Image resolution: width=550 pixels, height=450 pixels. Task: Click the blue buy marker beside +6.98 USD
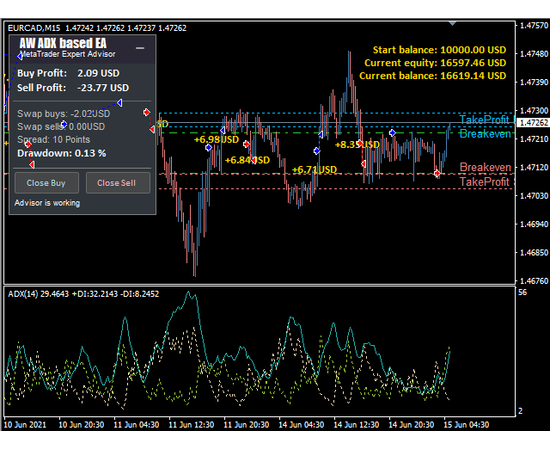tap(209, 148)
